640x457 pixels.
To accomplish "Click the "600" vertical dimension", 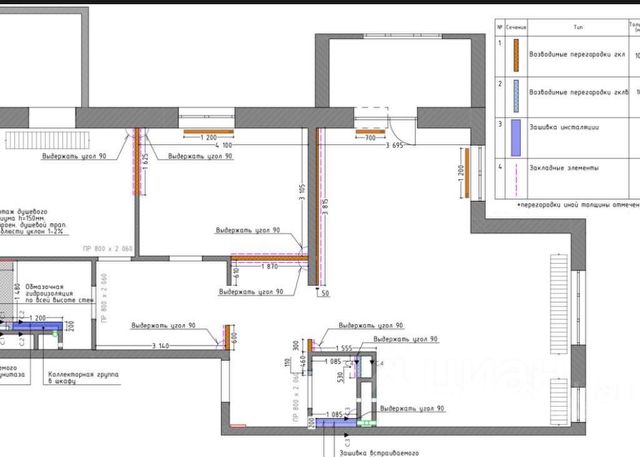I will click(234, 337).
